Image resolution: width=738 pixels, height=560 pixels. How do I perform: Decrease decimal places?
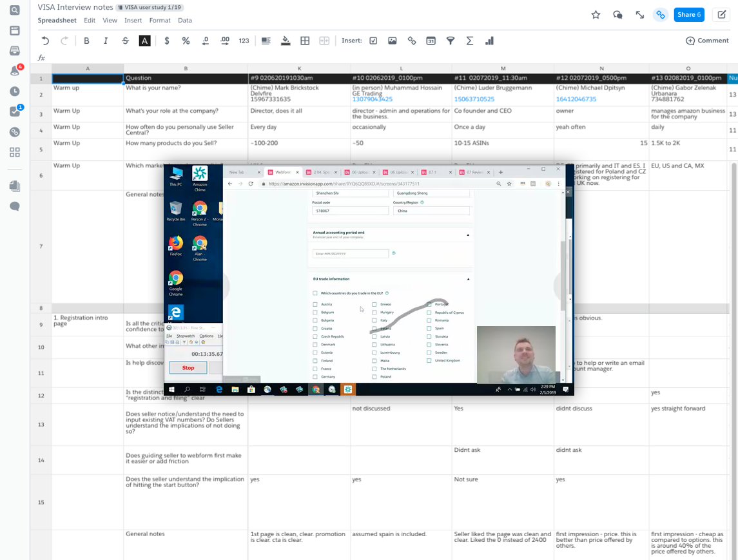point(205,41)
